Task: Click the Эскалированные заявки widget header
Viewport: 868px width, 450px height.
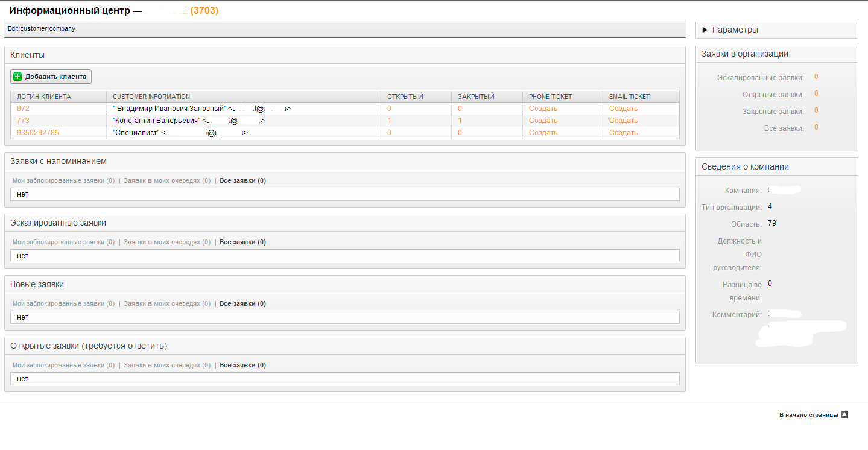Action: 345,223
